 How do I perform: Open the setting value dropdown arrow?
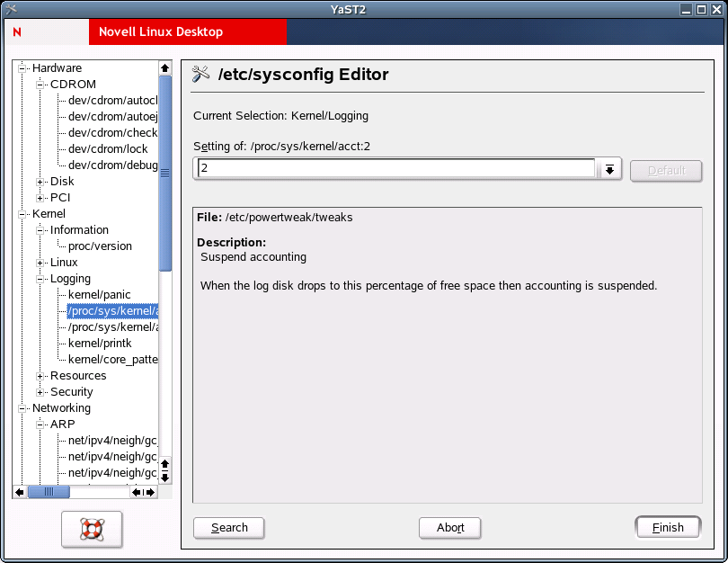(x=609, y=170)
